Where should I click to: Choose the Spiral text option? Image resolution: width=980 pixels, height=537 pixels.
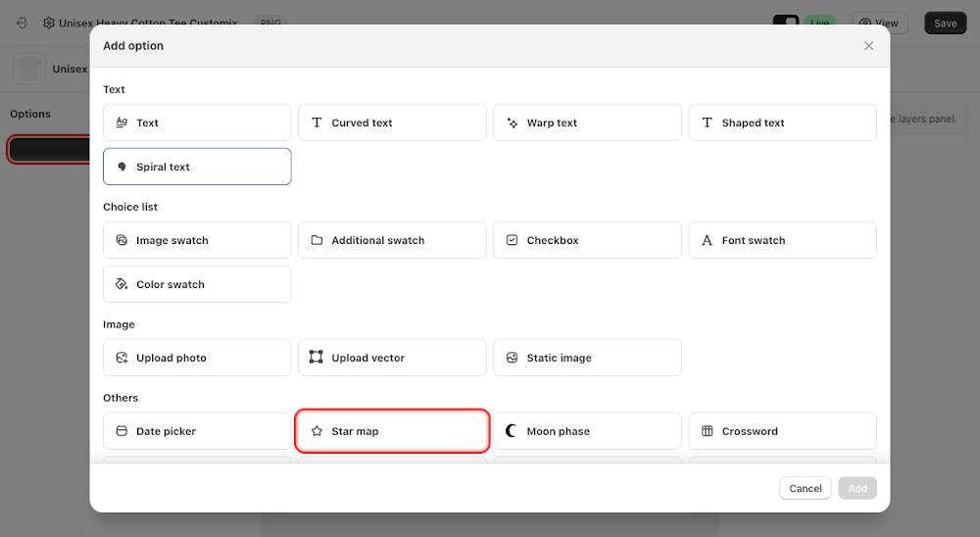[197, 167]
